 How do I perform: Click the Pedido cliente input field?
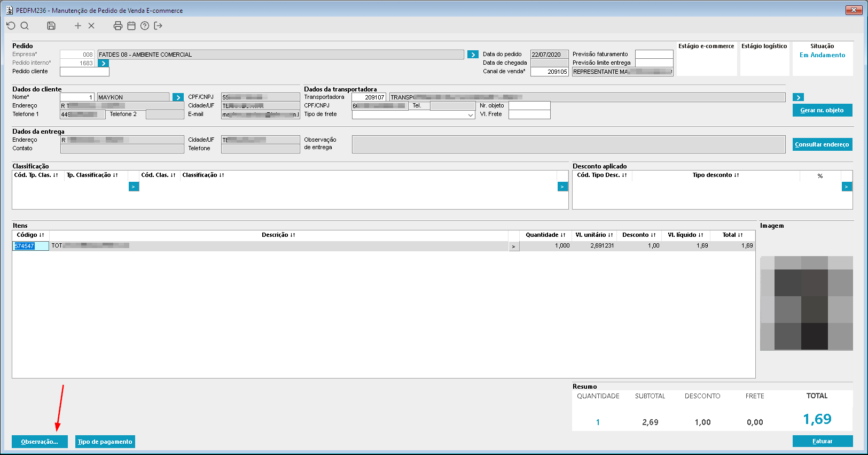pos(84,72)
